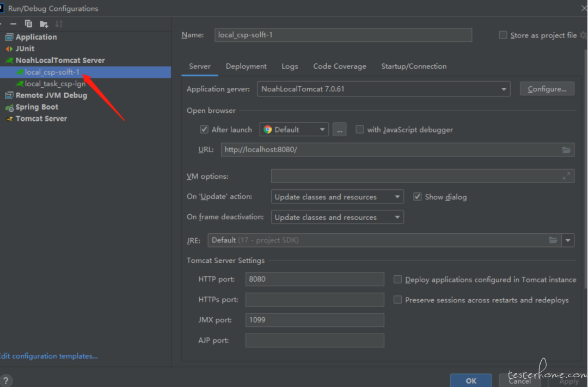Viewport: 588px width, 387px height.
Task: Remove the selected configuration with minus icon
Action: 14,24
